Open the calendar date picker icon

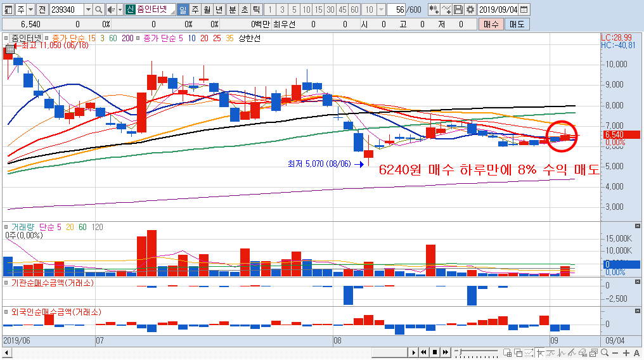(x=524, y=10)
